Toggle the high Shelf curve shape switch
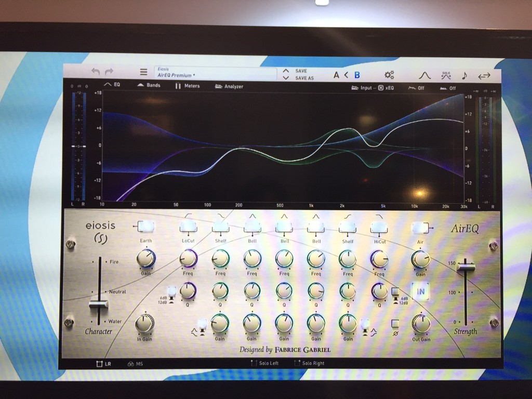The image size is (532, 399). tap(365, 324)
